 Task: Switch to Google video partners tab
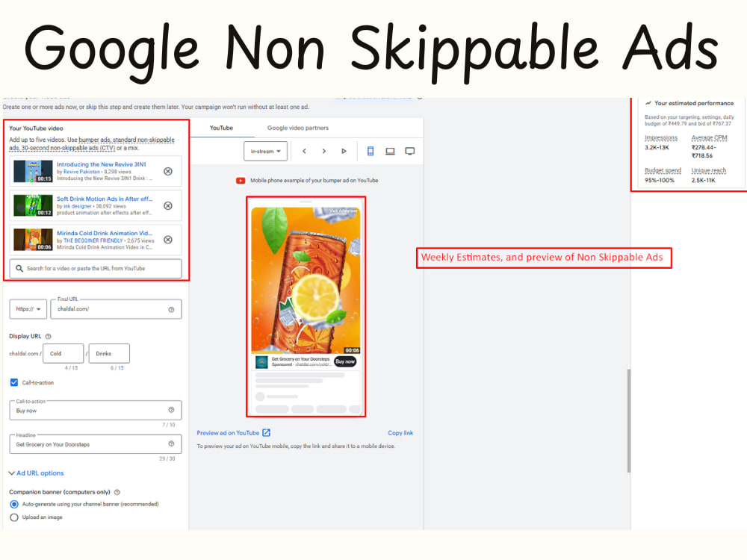[x=298, y=128]
